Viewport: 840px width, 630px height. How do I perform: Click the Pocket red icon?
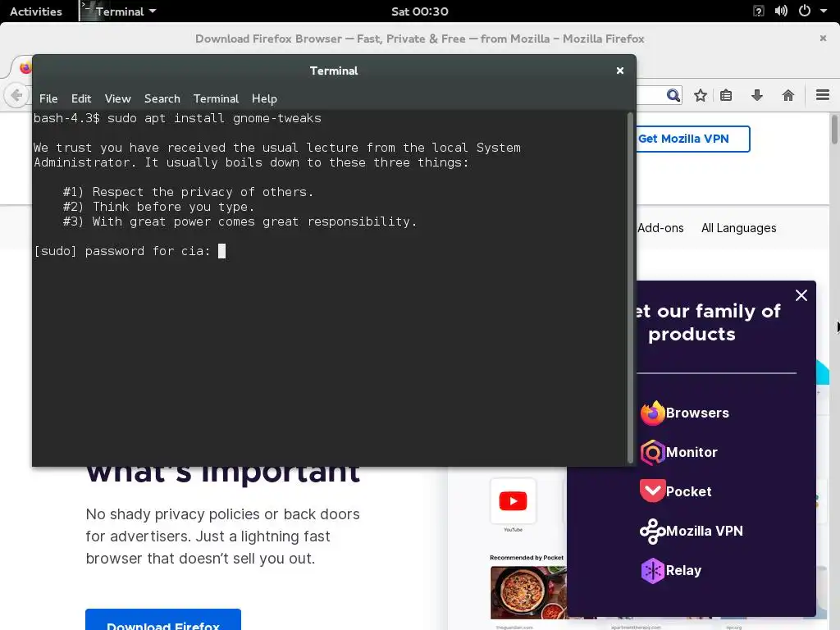652,491
